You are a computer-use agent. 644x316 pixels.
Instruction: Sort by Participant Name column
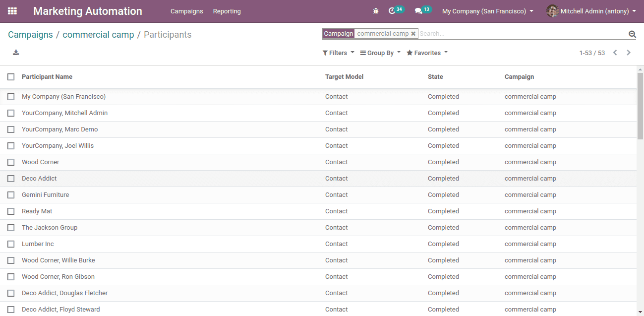47,77
